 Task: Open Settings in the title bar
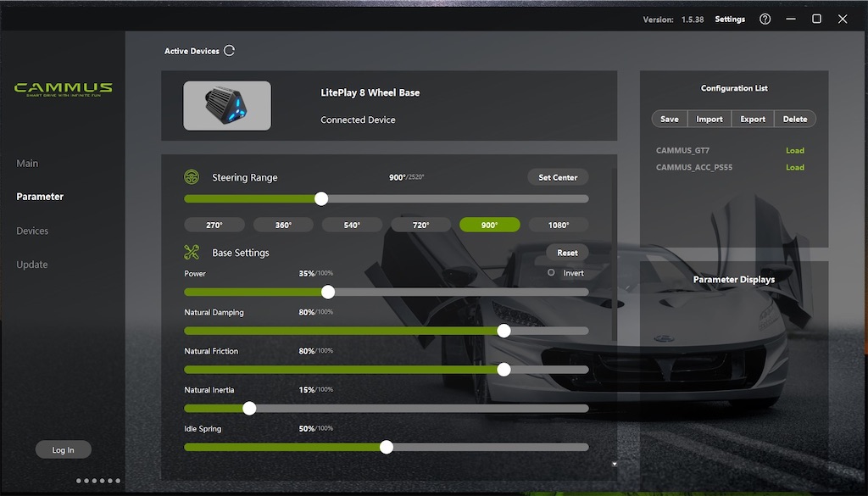[x=730, y=20]
